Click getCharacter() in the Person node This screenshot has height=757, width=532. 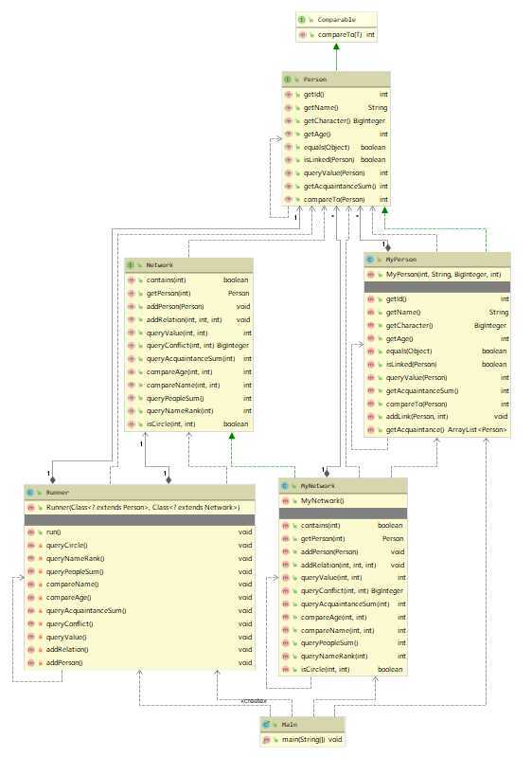click(327, 120)
